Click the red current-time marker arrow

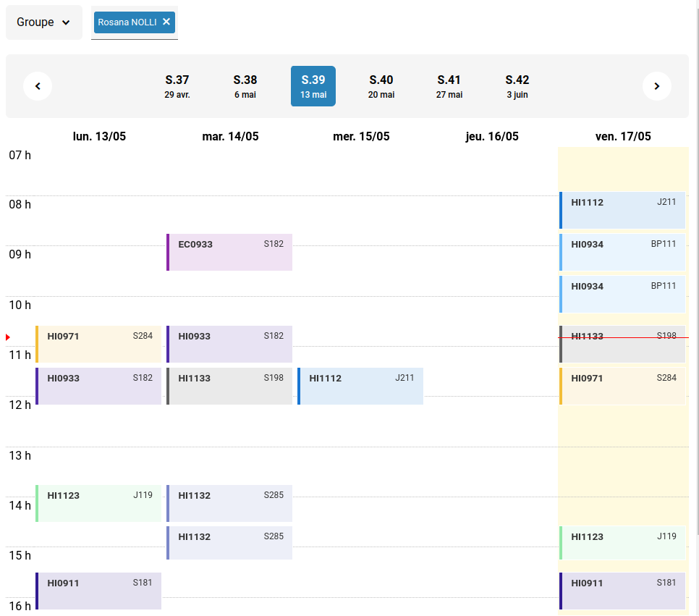click(x=8, y=337)
